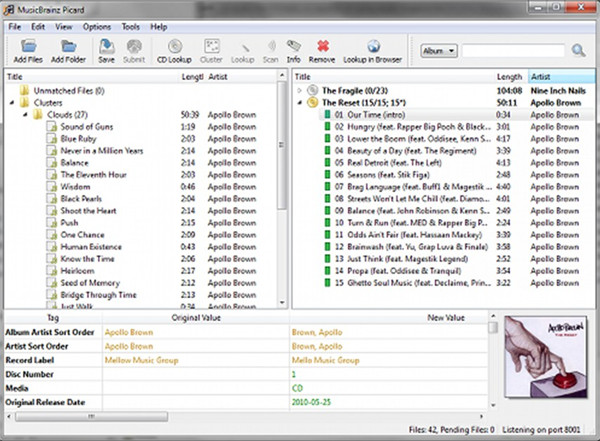Click the search magnifier icon
Image resolution: width=600 pixels, height=441 pixels.
tap(577, 50)
